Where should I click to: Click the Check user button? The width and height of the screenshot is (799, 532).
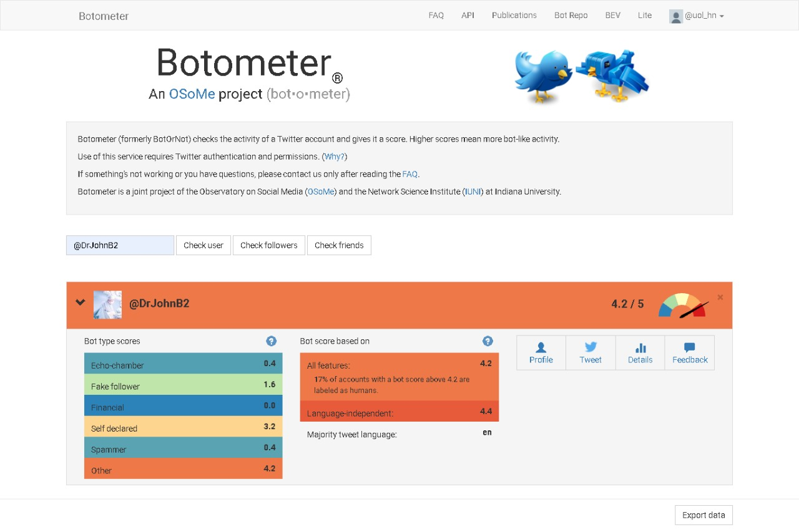coord(203,245)
